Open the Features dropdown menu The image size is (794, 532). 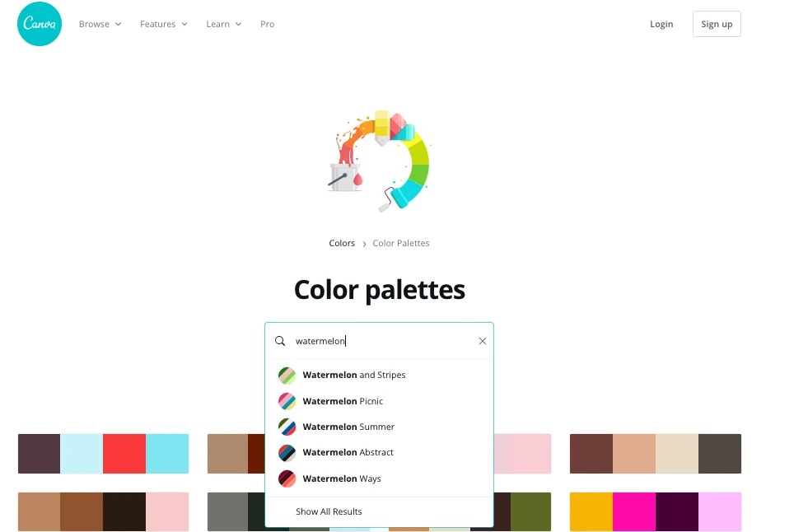pos(163,24)
